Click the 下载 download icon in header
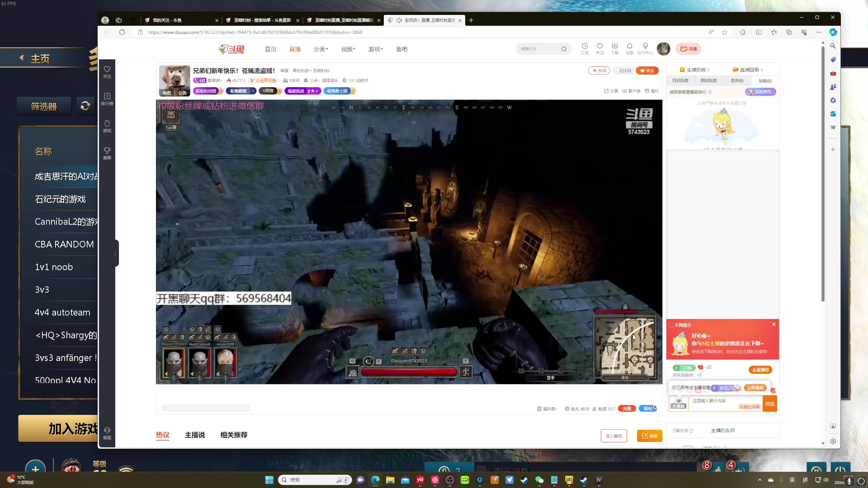This screenshot has width=868, height=488. click(614, 48)
